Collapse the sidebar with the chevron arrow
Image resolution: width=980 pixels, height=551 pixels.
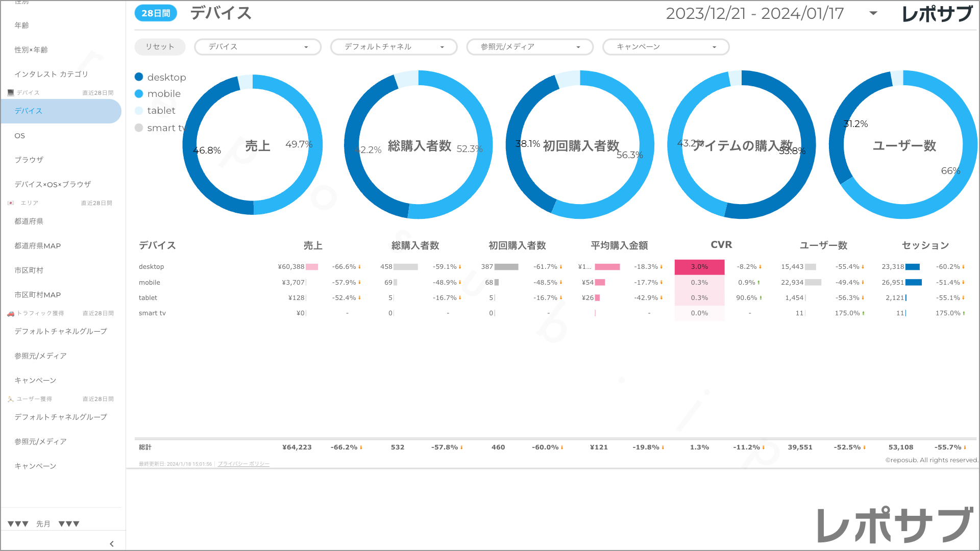112,544
